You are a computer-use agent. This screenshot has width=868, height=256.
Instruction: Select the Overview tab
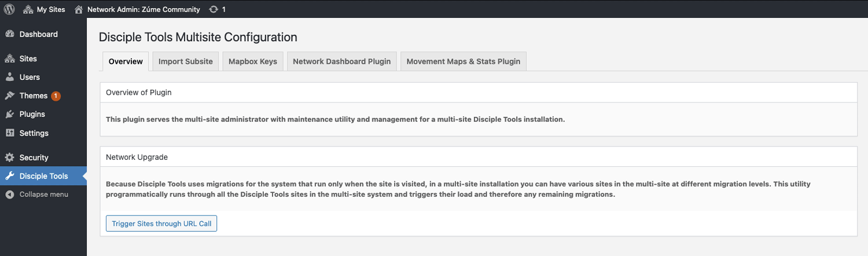tap(126, 61)
